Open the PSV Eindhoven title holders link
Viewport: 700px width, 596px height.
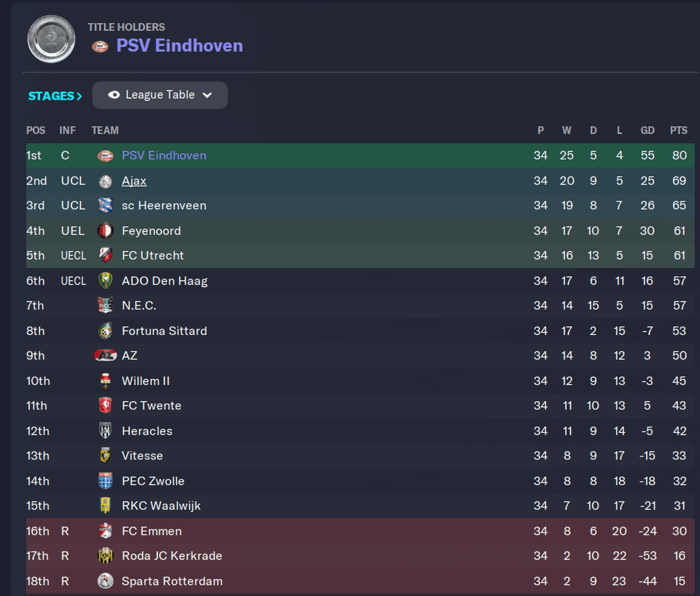pyautogui.click(x=180, y=45)
